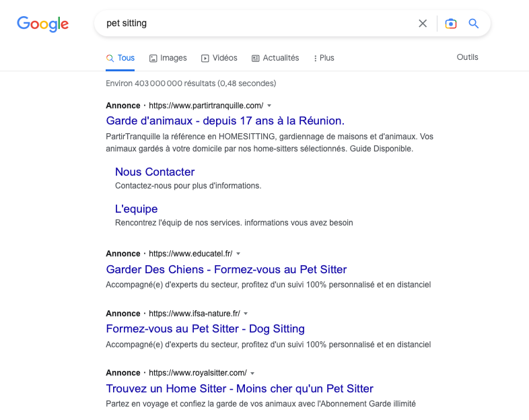Click the Partez en voyage et confiez description
Viewport: 529px width, 420px height.
point(260,404)
